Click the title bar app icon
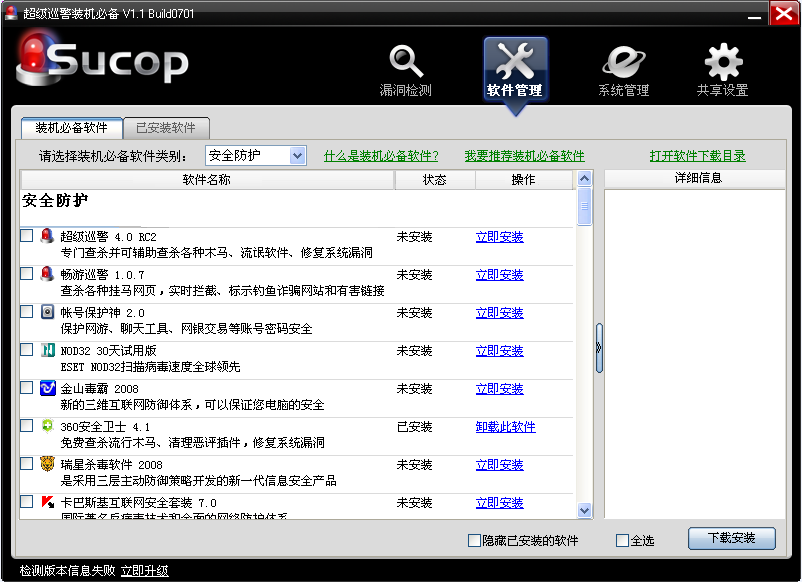The height and width of the screenshot is (582, 802). point(11,12)
